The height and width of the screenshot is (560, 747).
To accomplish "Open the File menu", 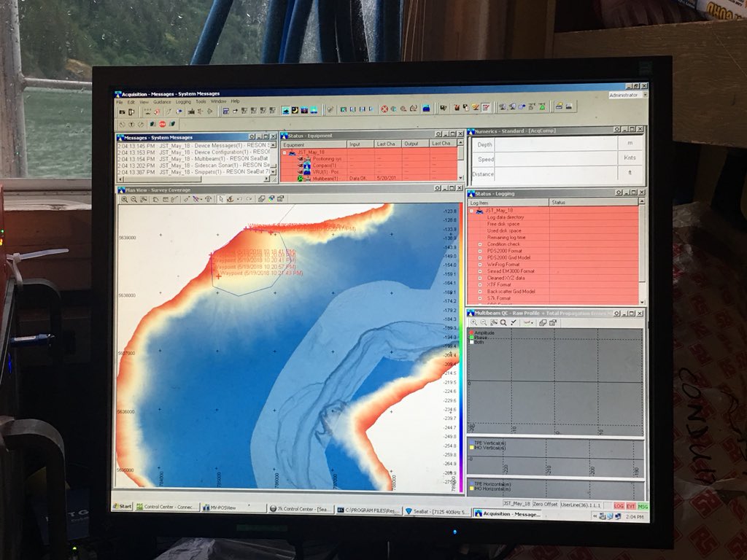I will tap(120, 102).
